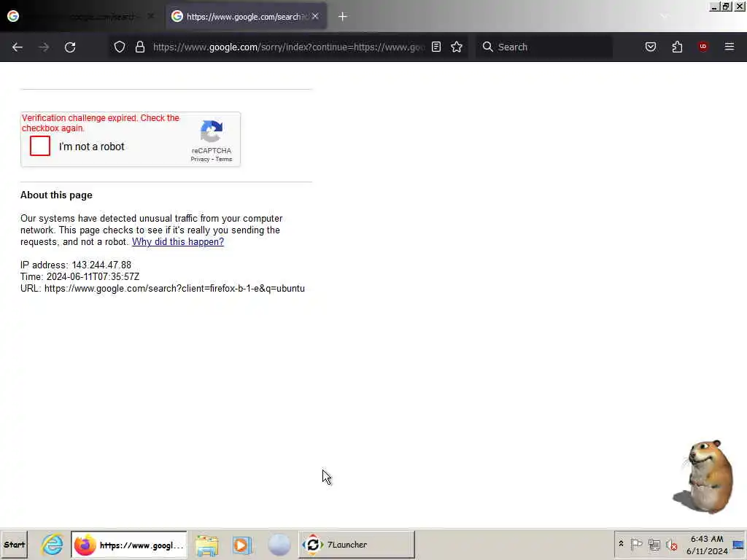Open Windows Explorer folder icon on taskbar
The width and height of the screenshot is (747, 560).
206,545
